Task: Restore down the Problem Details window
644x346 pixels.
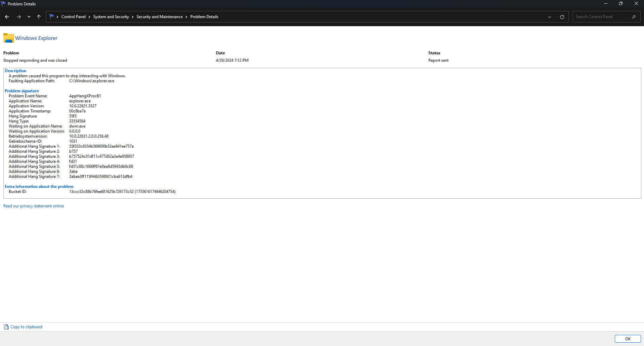Action: [621, 4]
